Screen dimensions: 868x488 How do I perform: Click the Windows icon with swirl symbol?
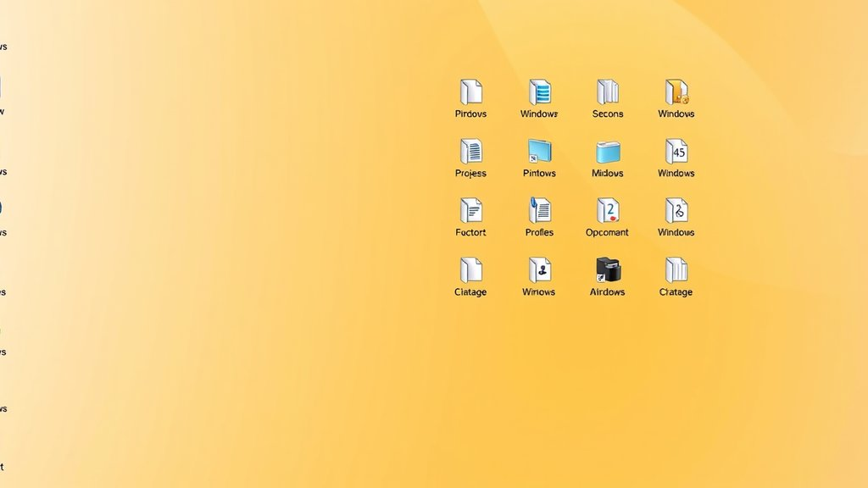tap(676, 210)
